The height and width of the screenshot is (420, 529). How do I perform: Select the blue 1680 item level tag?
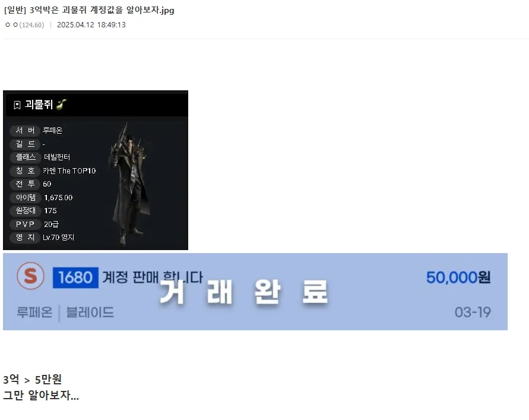pyautogui.click(x=75, y=277)
